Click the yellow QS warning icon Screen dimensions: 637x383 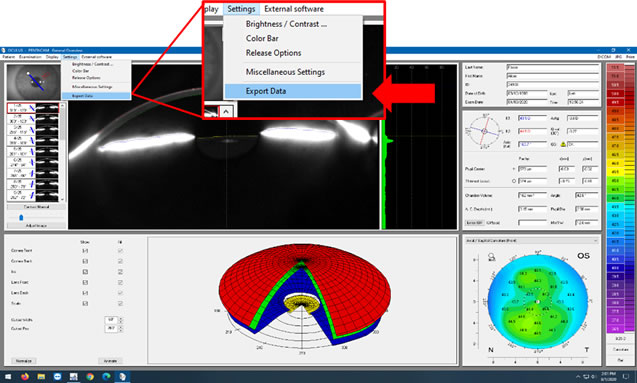pos(563,144)
